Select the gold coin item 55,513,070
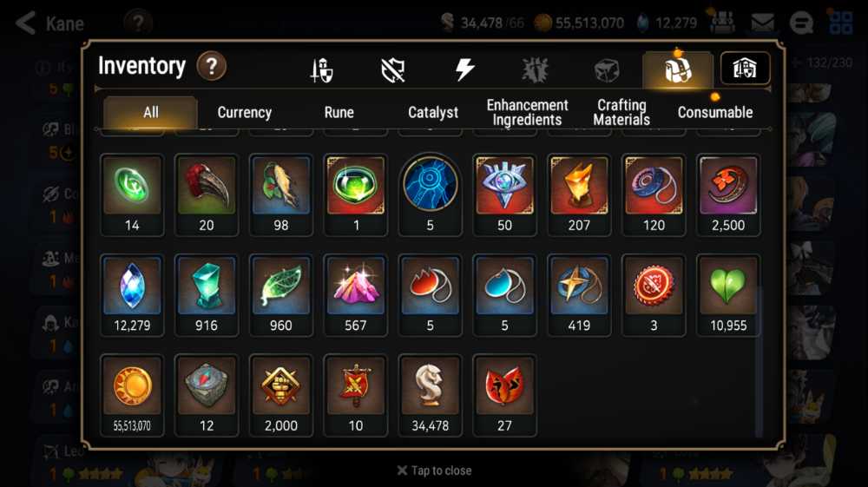 [x=132, y=395]
